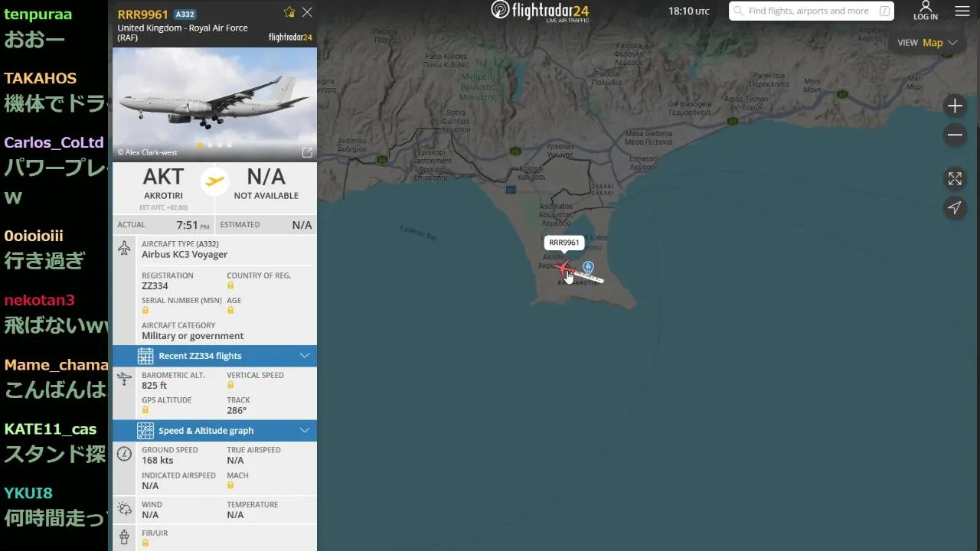980x551 pixels.
Task: Go to Flightradar24 home logo
Action: [x=541, y=11]
